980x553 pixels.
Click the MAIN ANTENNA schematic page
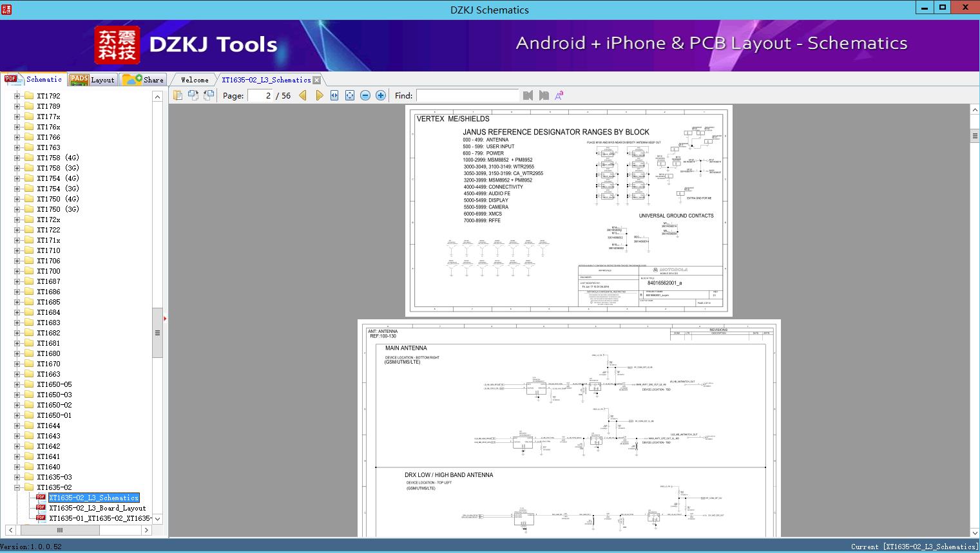(x=569, y=428)
